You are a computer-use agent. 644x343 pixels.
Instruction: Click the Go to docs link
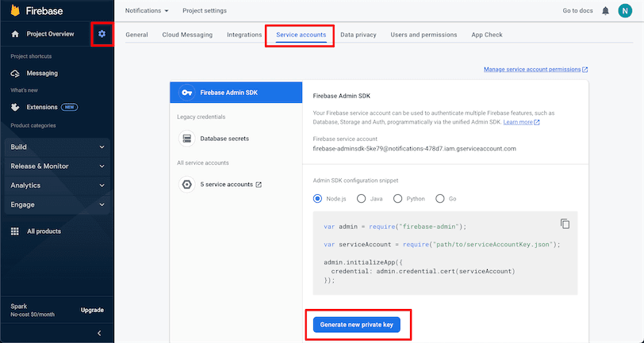[x=577, y=10]
